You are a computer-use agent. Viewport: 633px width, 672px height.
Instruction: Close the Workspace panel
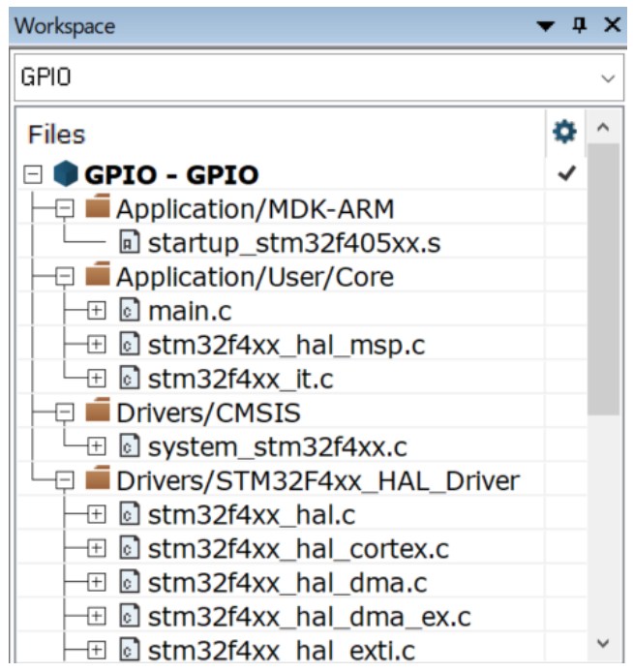612,25
